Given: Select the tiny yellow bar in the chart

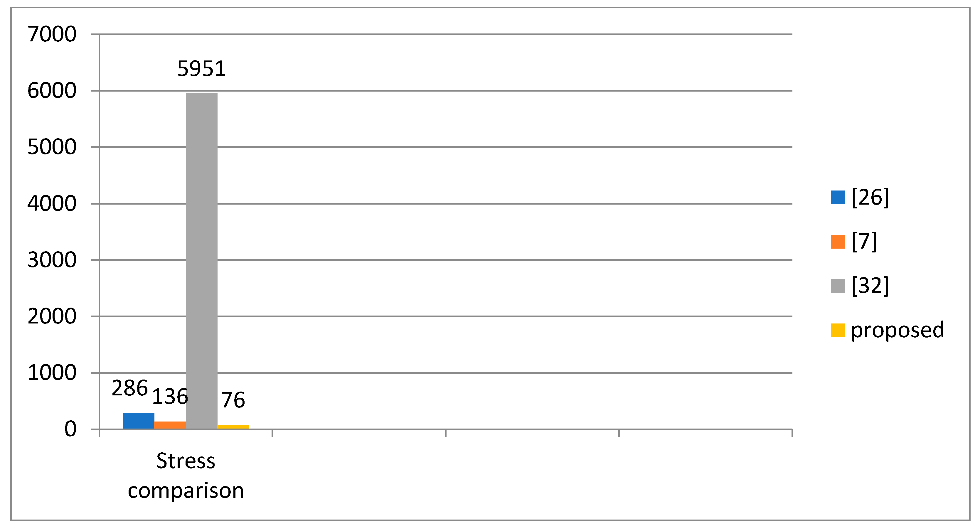Looking at the screenshot, I should tap(233, 427).
